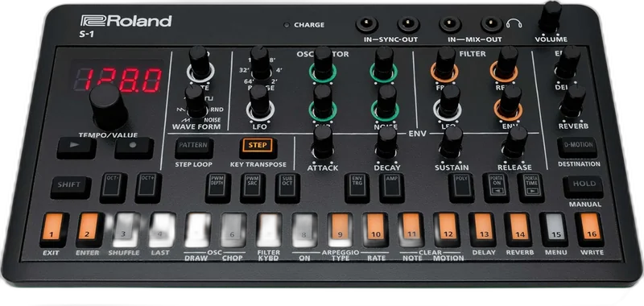Tap step pad 2 labeled ENTER
Viewport: 644px width, 306px height.
click(x=89, y=229)
